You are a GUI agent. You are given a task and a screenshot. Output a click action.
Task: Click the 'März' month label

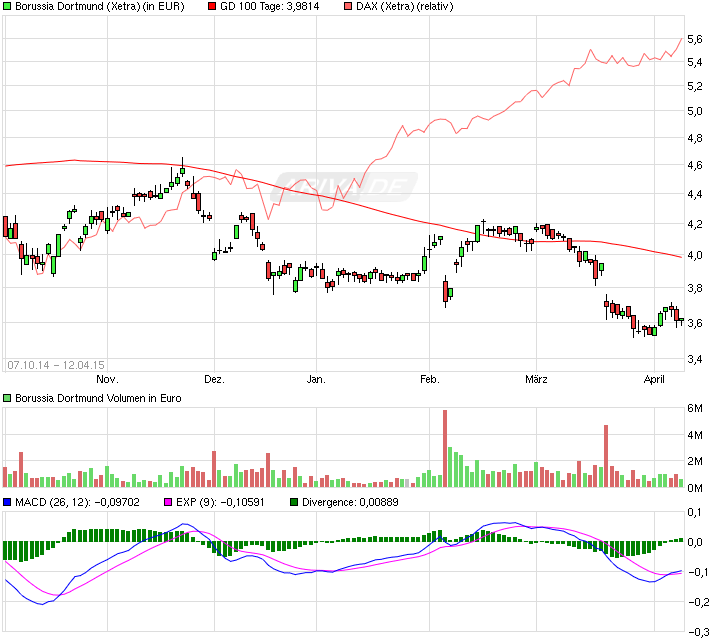coord(536,379)
